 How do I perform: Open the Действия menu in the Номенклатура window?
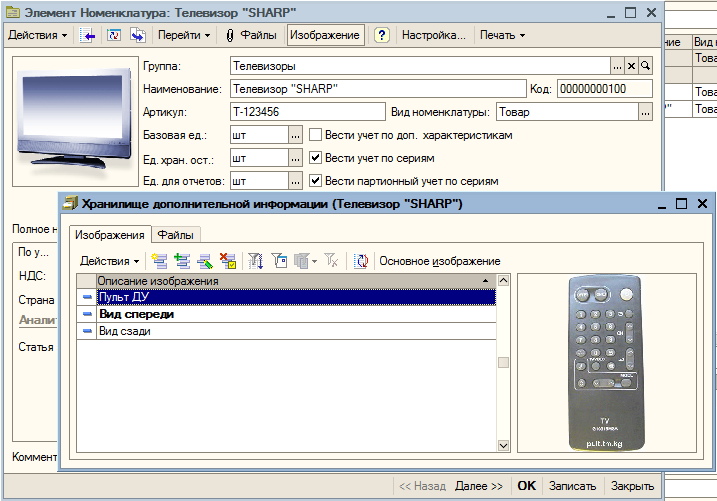[x=37, y=35]
